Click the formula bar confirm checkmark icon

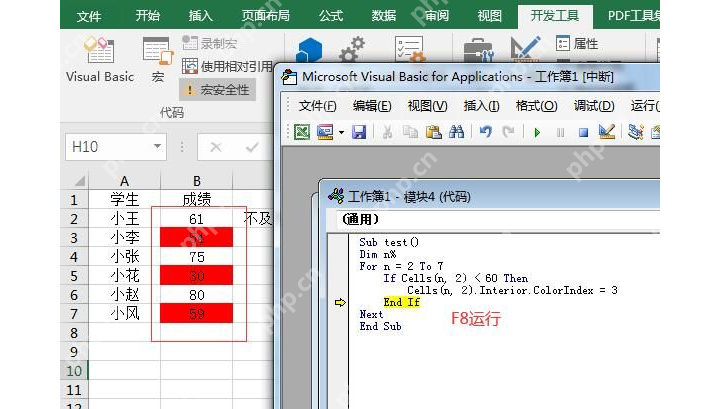point(252,147)
